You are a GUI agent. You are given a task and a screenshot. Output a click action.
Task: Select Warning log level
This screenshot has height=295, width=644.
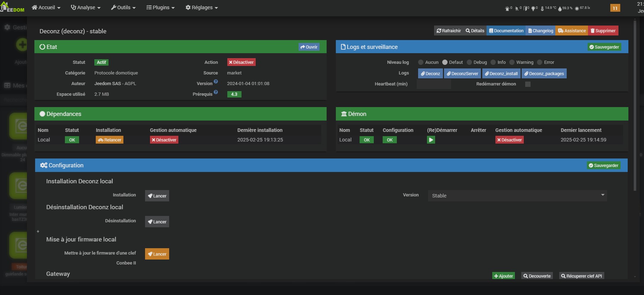pos(512,62)
